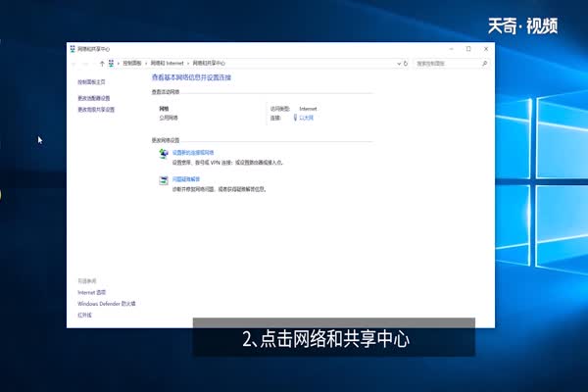Click the Internet access type value
The height and width of the screenshot is (392, 588).
point(308,109)
